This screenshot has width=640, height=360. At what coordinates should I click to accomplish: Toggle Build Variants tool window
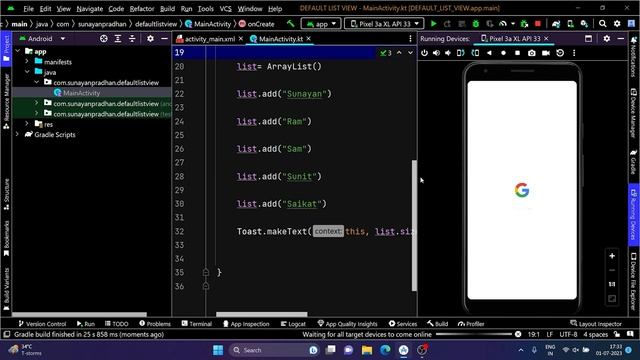6,289
